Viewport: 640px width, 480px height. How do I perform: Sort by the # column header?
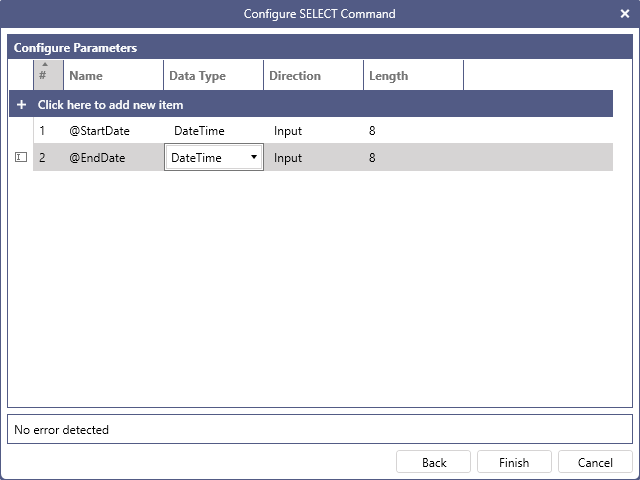(x=48, y=76)
